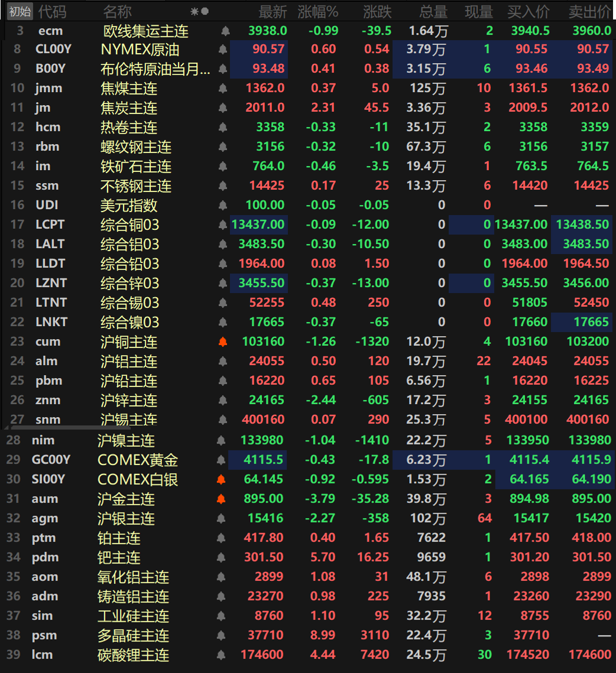
Task: Toggle alert bell for COMEX黄金
Action: pos(221,460)
